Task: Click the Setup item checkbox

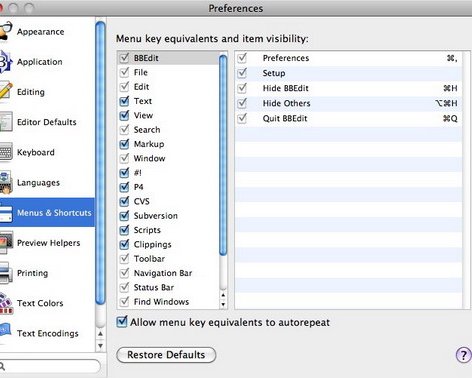Action: (242, 73)
